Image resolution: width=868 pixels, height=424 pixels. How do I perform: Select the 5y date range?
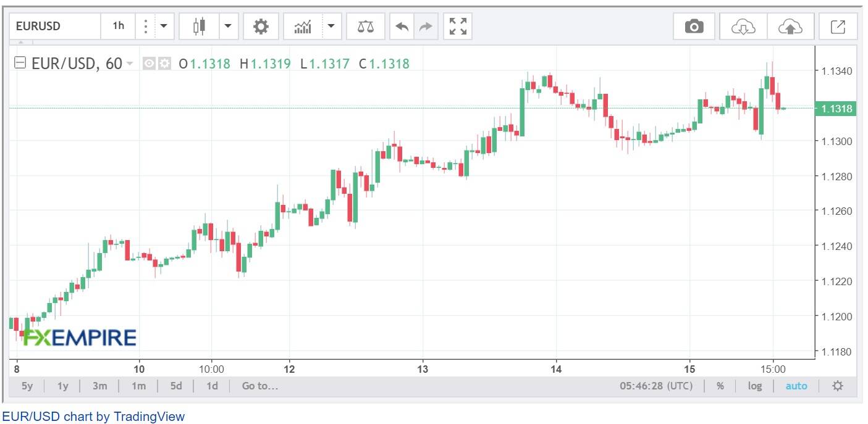pos(27,386)
